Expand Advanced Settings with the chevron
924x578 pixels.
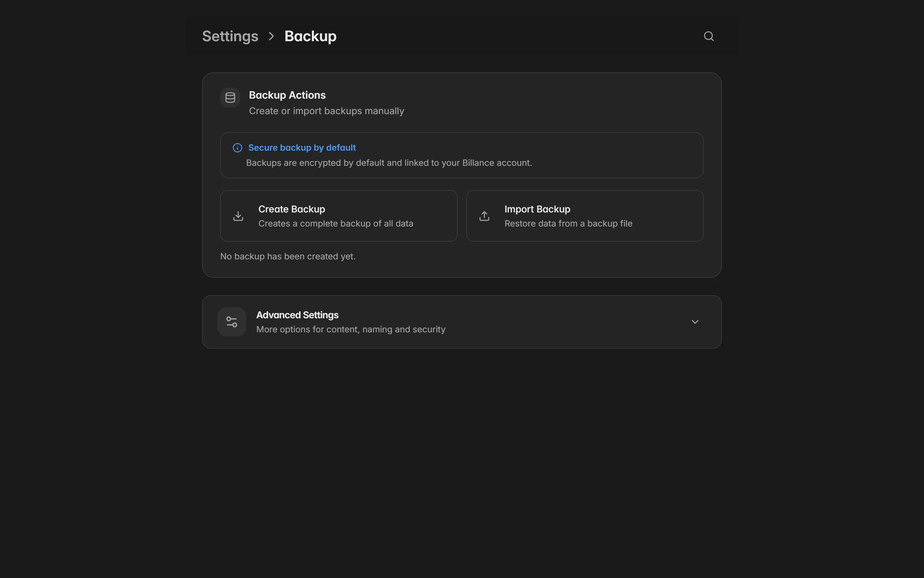(695, 322)
